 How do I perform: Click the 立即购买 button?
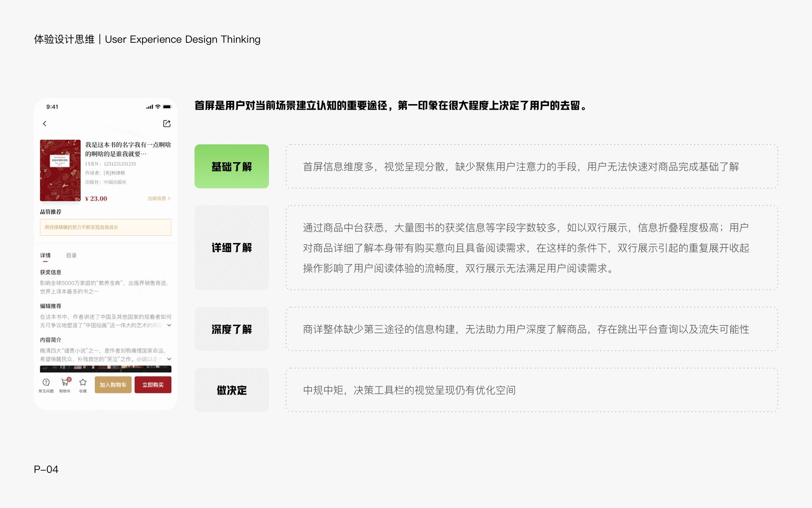(153, 385)
